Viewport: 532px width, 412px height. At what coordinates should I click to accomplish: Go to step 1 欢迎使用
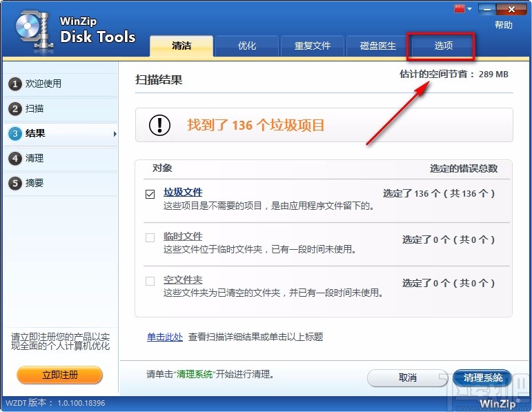61,84
